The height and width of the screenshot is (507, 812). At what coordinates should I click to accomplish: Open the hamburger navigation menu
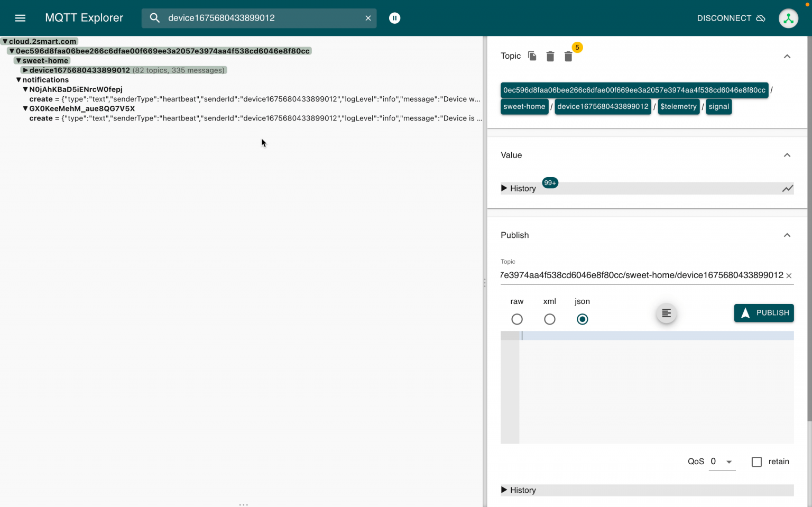pyautogui.click(x=20, y=17)
